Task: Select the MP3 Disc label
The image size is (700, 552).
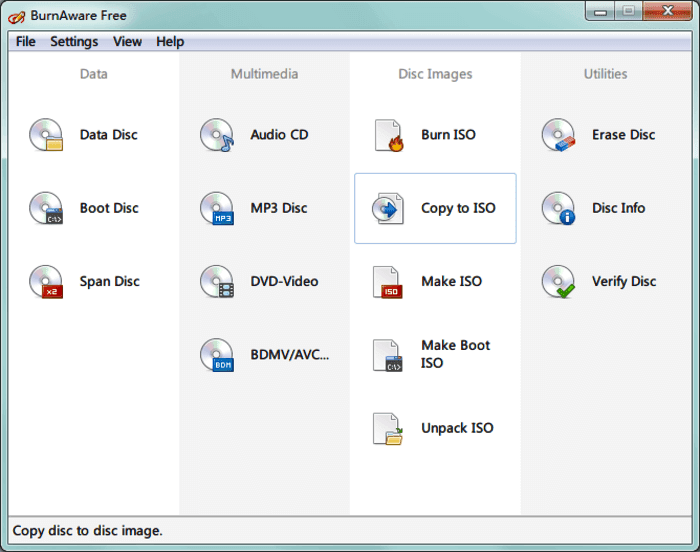Action: point(279,208)
